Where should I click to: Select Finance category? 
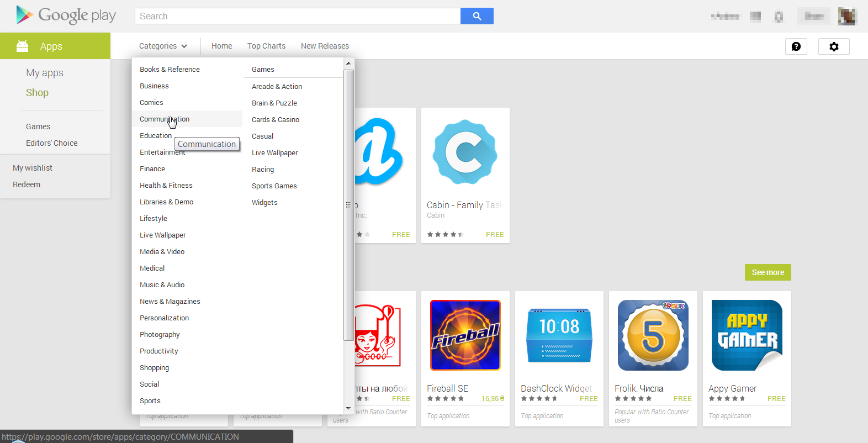point(152,168)
